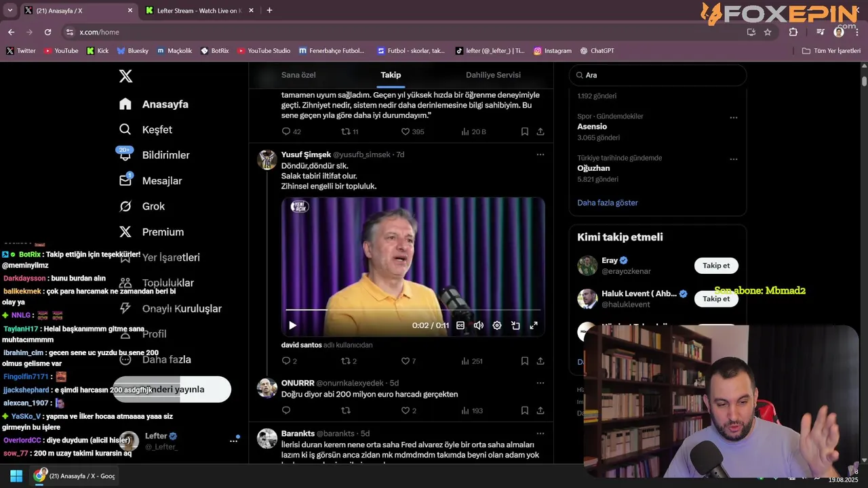This screenshot has width=868, height=488.
Task: Open Keşfet explore page
Action: [146, 129]
